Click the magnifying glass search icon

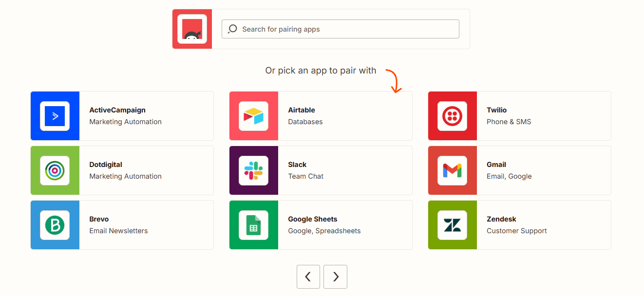pos(232,29)
